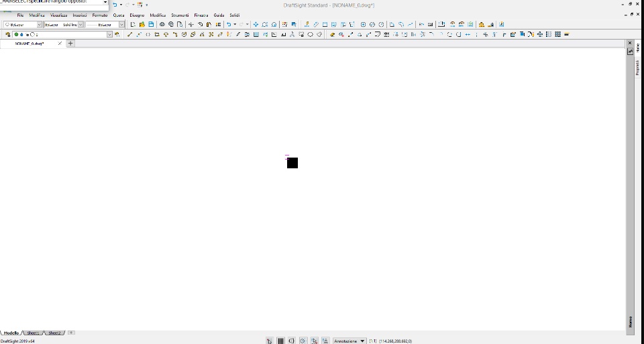Toggle Grid display in status bar
644x344 pixels.
[x=280, y=341]
